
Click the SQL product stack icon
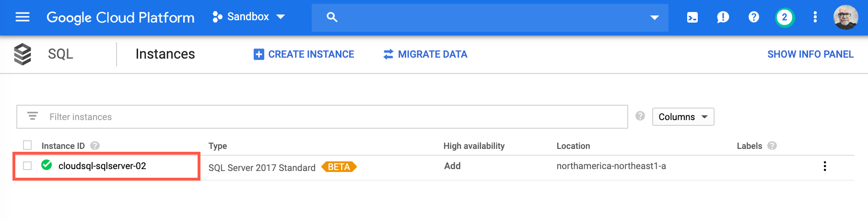point(23,54)
